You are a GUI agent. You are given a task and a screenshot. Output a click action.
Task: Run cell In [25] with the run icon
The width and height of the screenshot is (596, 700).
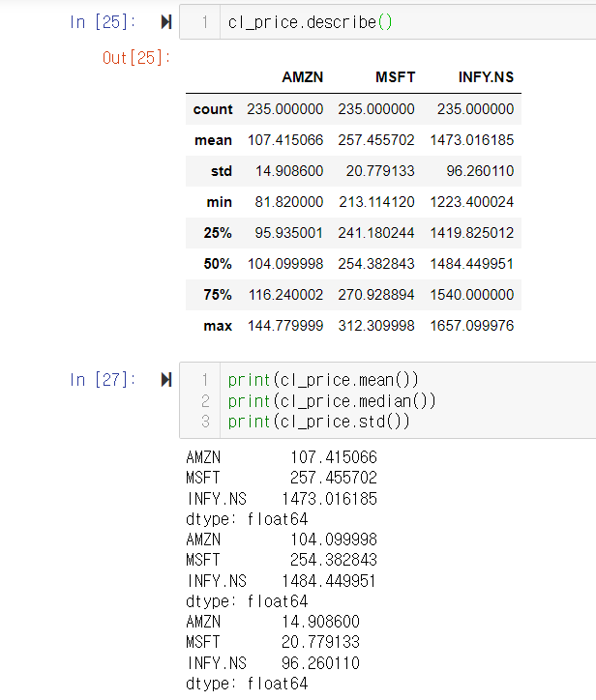166,22
